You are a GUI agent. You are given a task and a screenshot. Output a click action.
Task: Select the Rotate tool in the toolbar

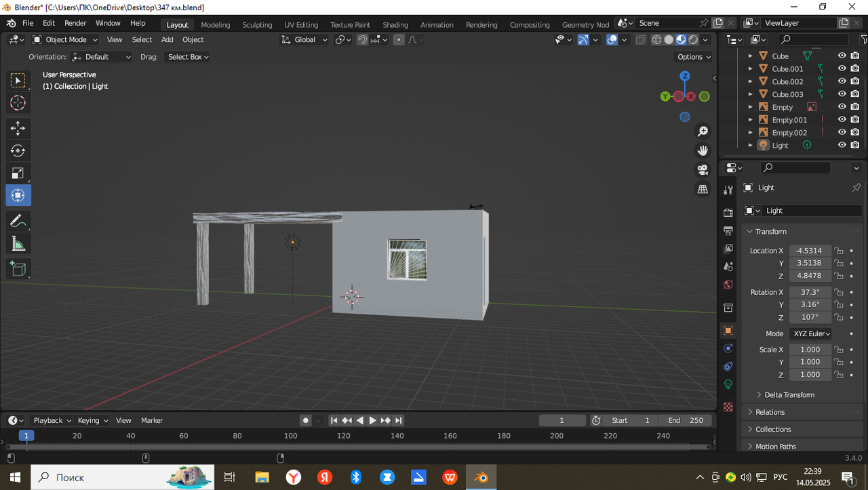[18, 150]
